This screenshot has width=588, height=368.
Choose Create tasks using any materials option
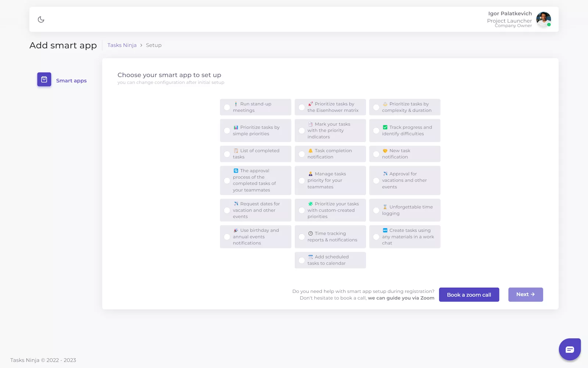click(405, 237)
